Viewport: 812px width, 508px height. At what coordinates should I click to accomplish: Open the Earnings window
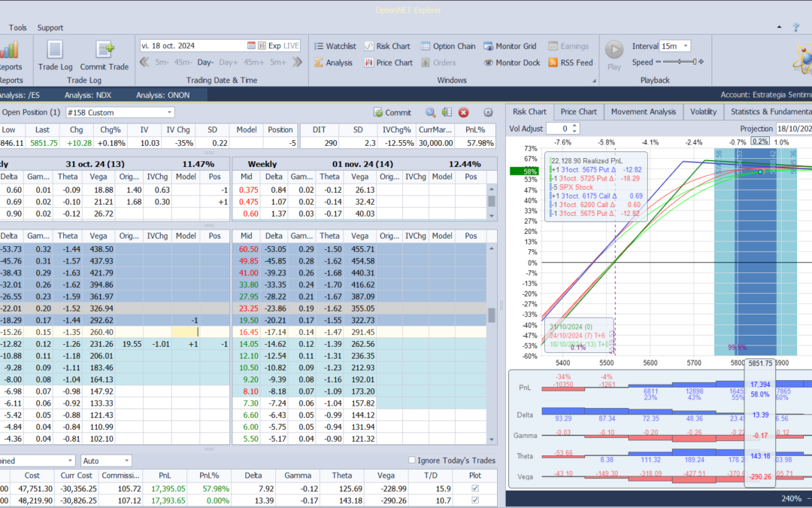pyautogui.click(x=568, y=46)
